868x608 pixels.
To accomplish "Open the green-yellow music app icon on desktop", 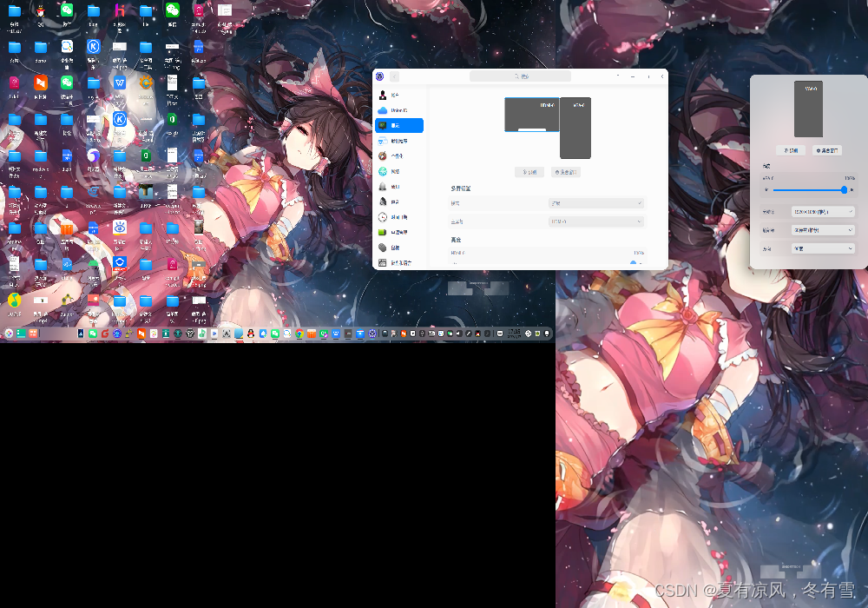I will click(x=15, y=301).
